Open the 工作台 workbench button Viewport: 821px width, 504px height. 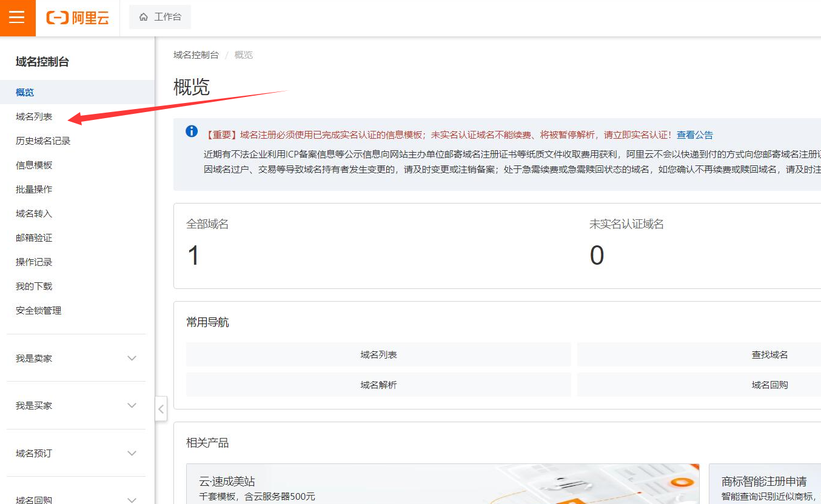[160, 17]
